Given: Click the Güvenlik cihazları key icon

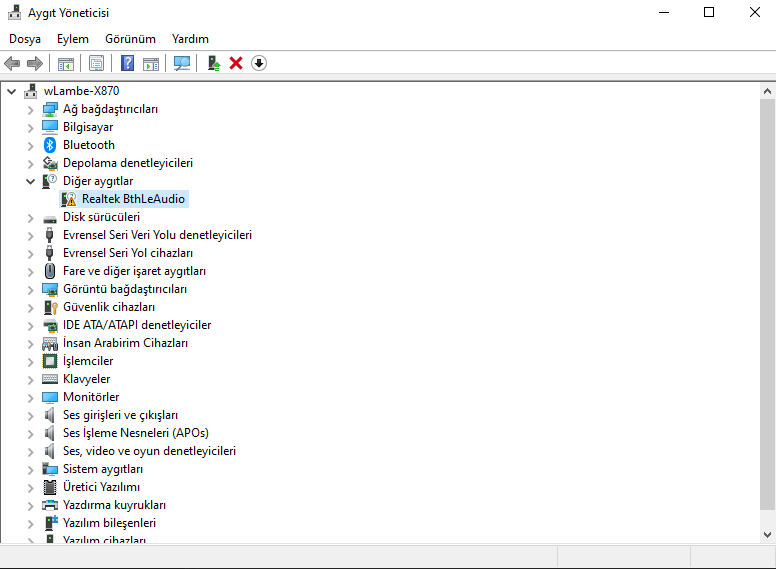Looking at the screenshot, I should pyautogui.click(x=50, y=307).
